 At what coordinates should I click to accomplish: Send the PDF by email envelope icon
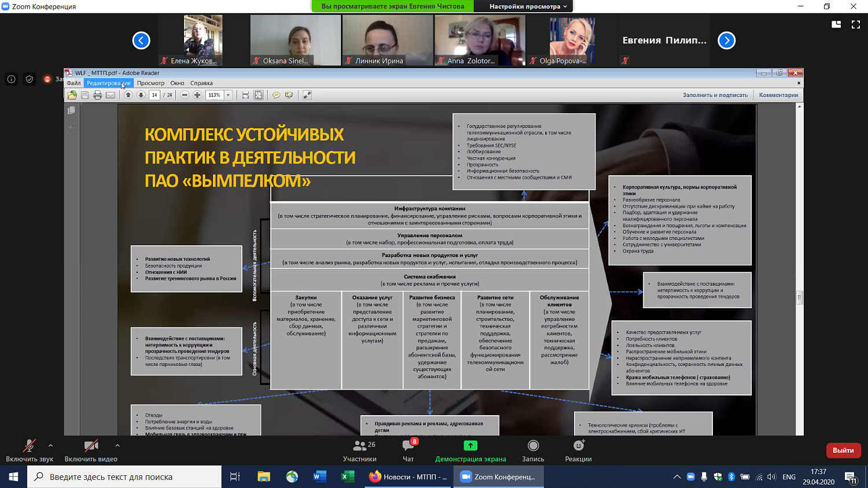(x=110, y=95)
